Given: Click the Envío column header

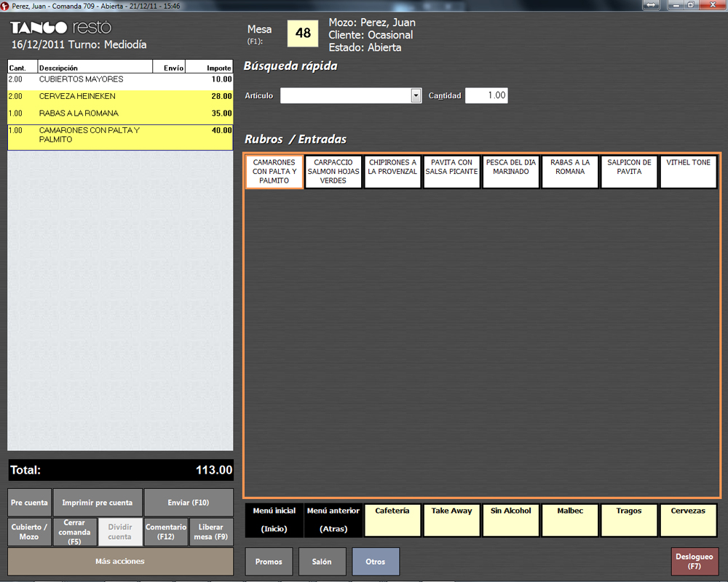Looking at the screenshot, I should (169, 68).
